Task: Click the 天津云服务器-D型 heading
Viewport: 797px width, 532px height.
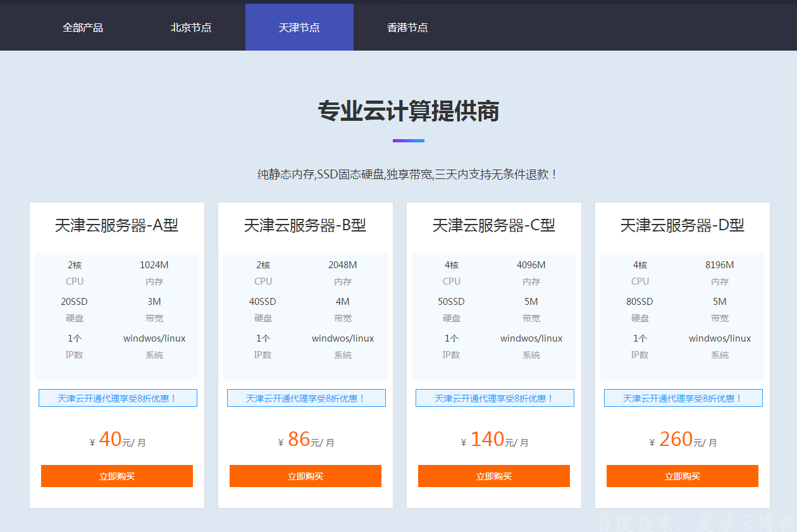Action: 683,225
